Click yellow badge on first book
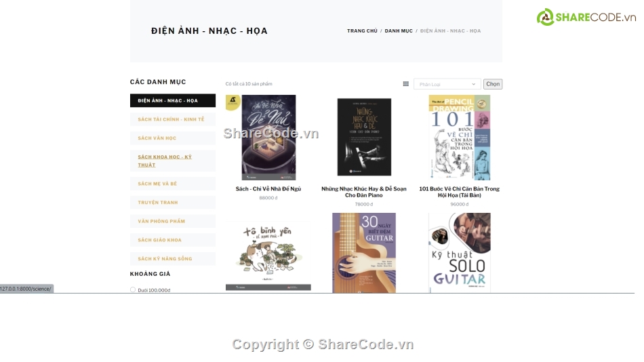The height and width of the screenshot is (362, 644). 233,102
